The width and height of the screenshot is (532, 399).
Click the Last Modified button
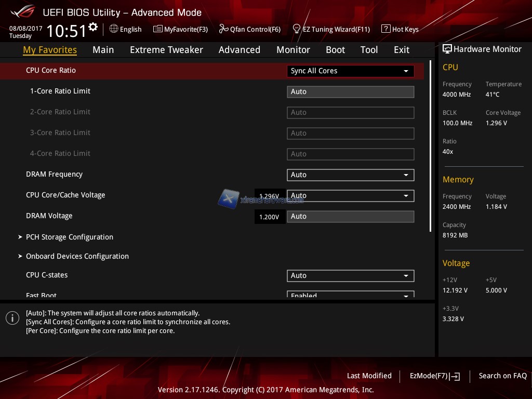pyautogui.click(x=369, y=376)
